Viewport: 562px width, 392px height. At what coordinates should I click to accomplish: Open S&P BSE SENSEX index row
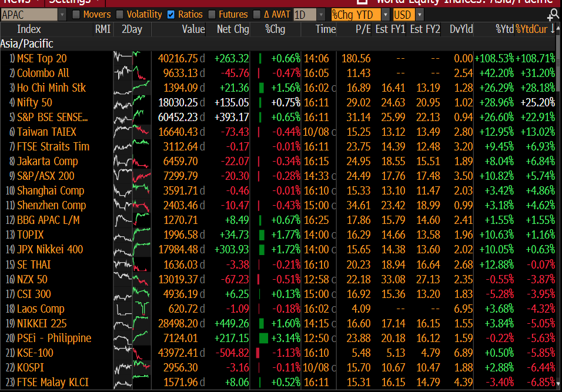click(52, 117)
